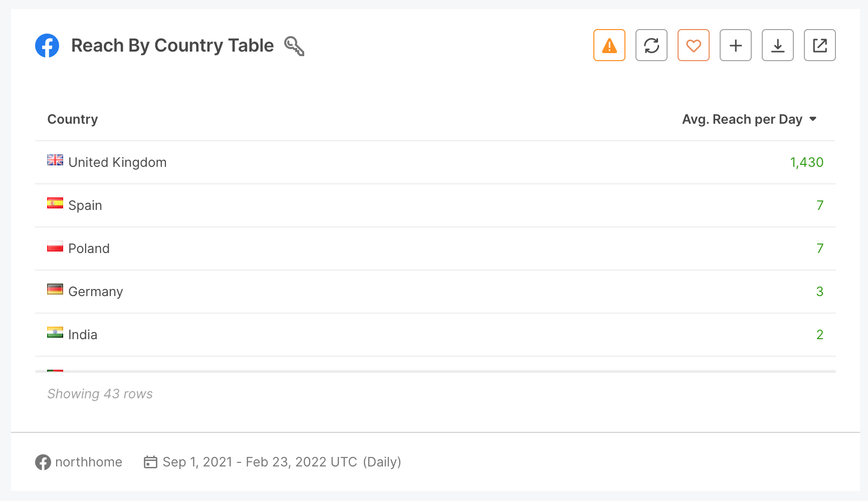Screen dimensions: 868x501
Task: Refresh the Reach By Country table
Action: point(651,46)
